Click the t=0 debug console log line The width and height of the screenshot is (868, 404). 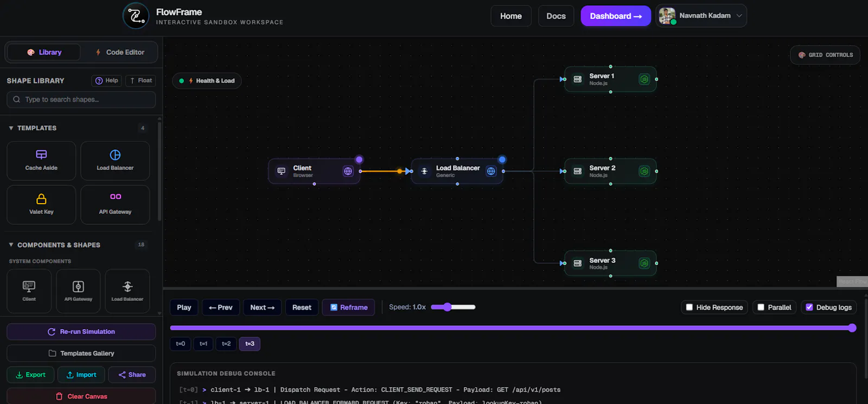pyautogui.click(x=370, y=390)
